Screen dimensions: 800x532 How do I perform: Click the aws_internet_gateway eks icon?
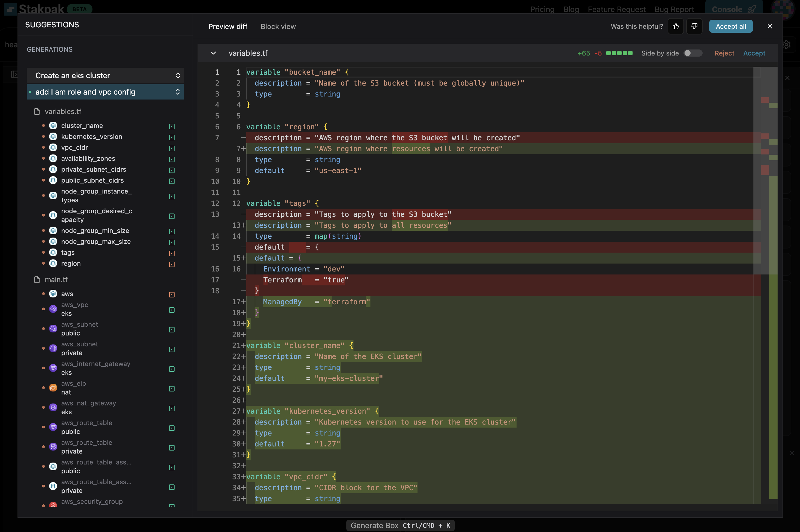pyautogui.click(x=53, y=368)
